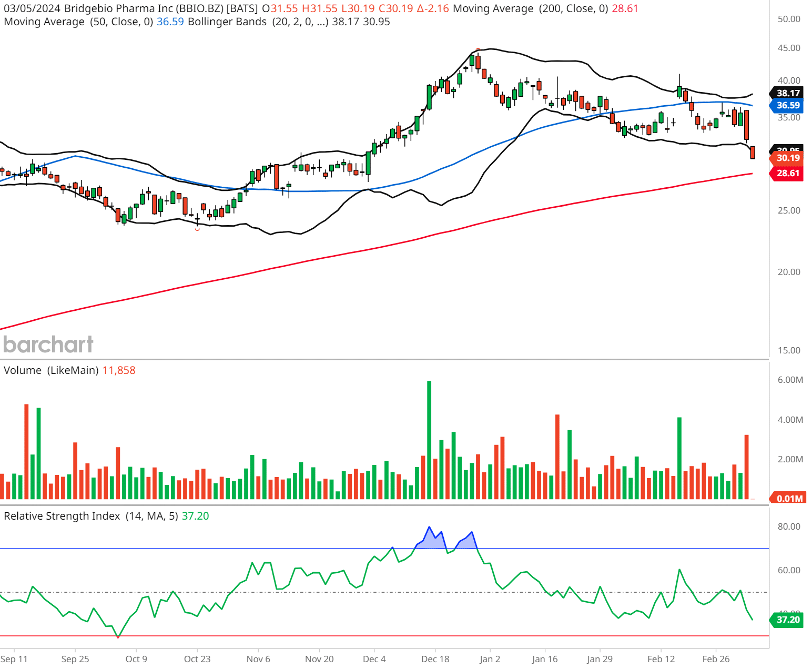812x669 pixels.
Task: Click the Jan 2 date label
Action: (x=490, y=659)
